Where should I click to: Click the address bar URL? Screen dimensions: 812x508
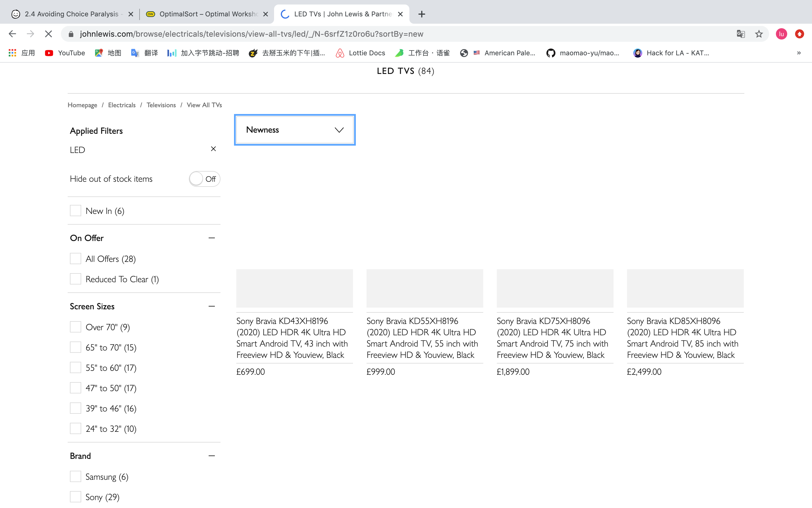click(x=252, y=34)
